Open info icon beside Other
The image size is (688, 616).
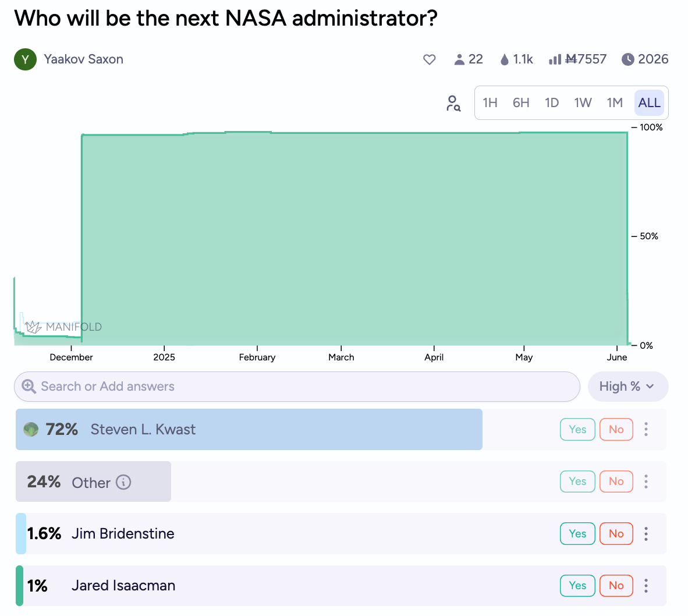123,482
